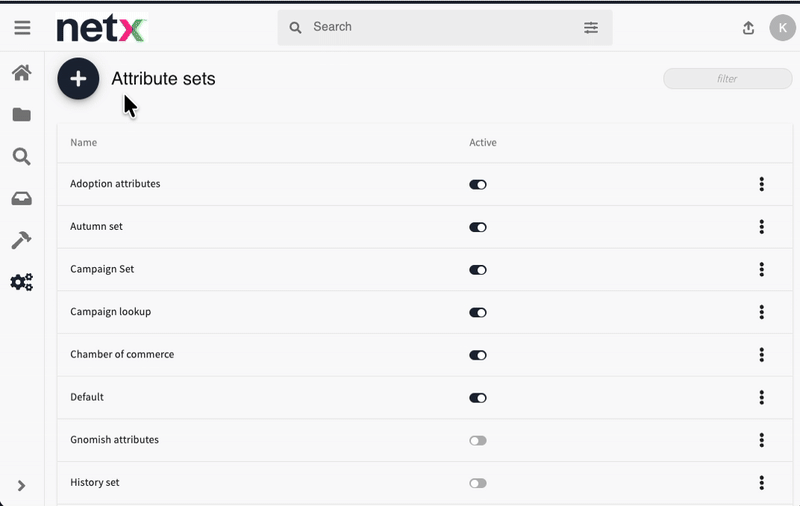Open the user avatar K menu
This screenshot has height=506, width=800.
[x=781, y=28]
